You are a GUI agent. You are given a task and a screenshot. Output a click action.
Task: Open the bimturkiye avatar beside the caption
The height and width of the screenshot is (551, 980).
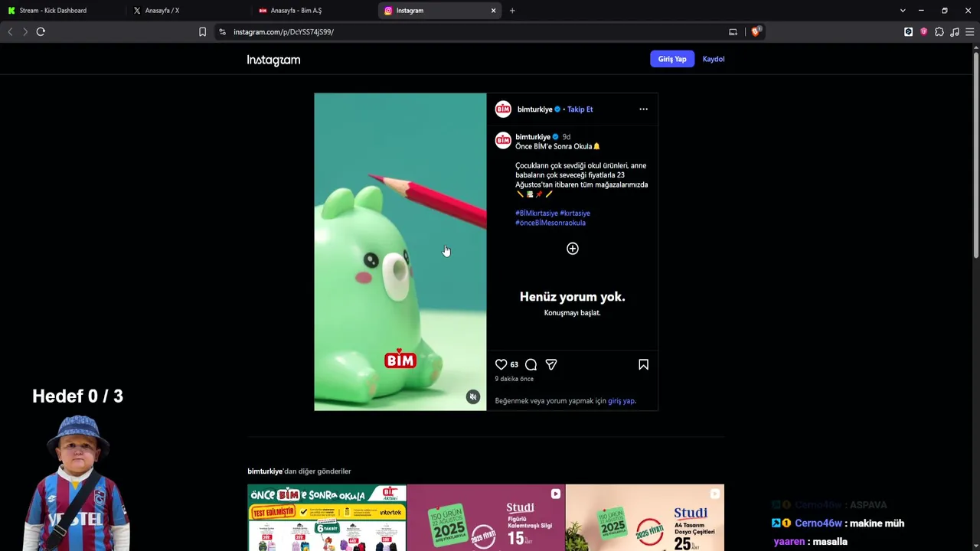pos(503,141)
